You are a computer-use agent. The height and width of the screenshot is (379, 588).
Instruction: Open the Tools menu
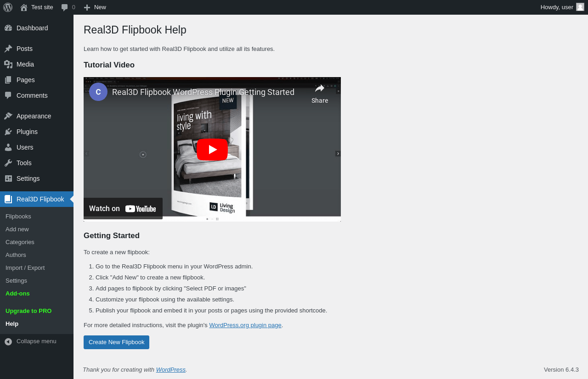(37, 163)
